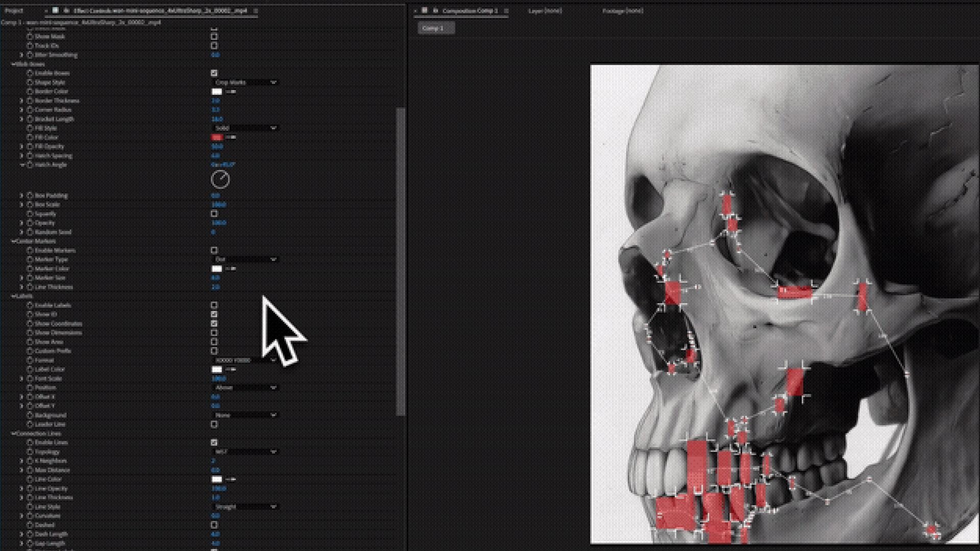Open the Composition panel menu icon
The height and width of the screenshot is (551, 980).
click(x=506, y=11)
